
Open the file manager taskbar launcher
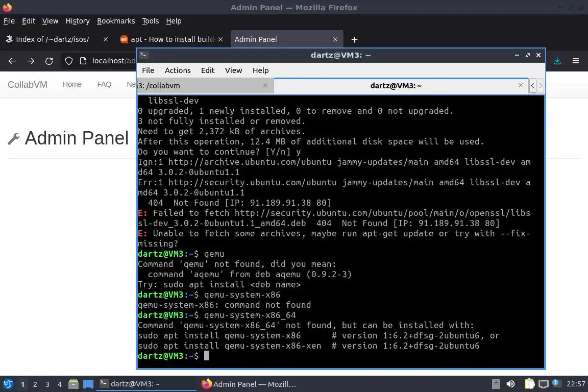point(73,384)
